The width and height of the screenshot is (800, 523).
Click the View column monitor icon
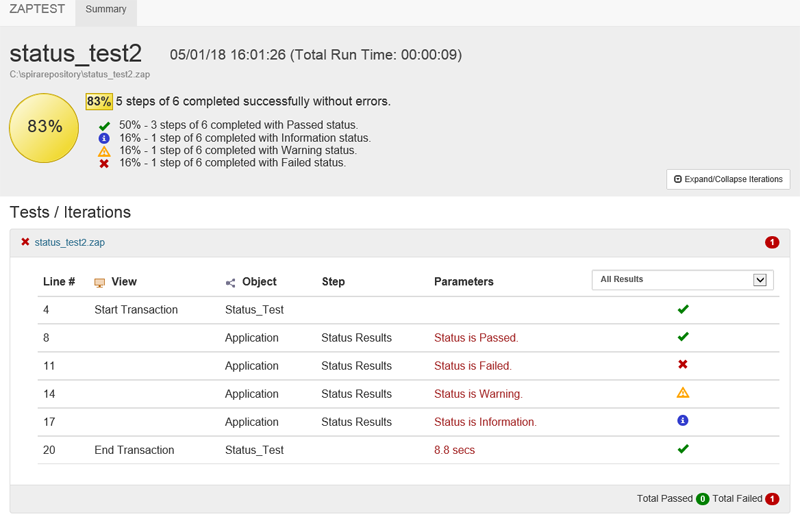coord(99,283)
